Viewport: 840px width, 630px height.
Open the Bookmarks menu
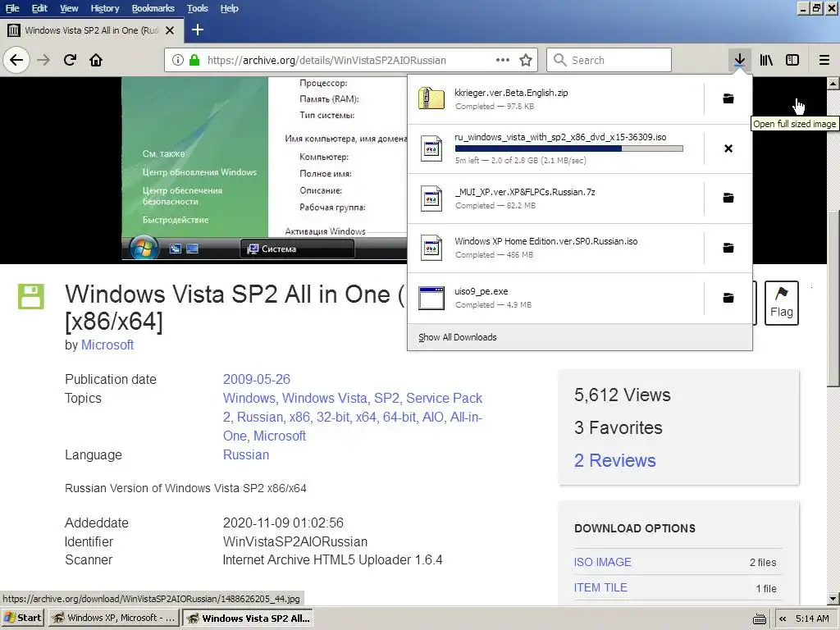[153, 8]
